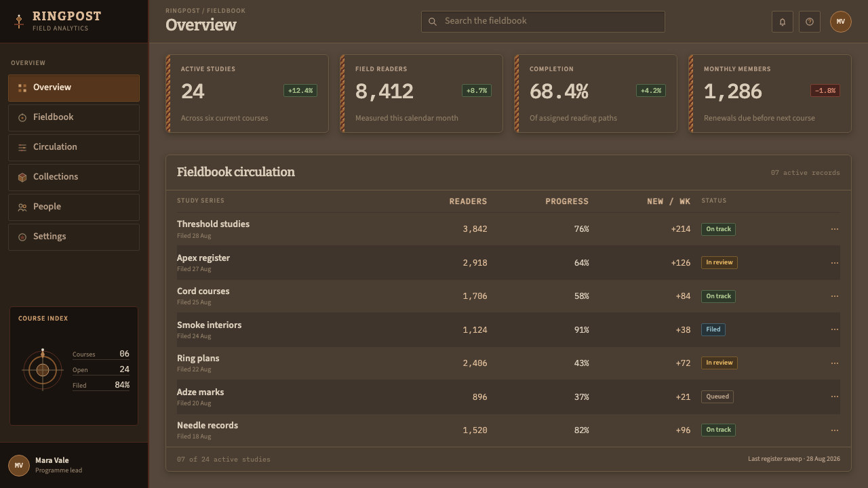The width and height of the screenshot is (868, 488).
Task: Open People in the sidebar
Action: pos(74,207)
